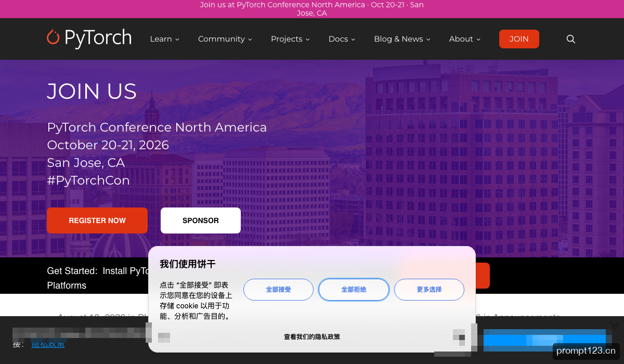Open the 查看我们的隐私政策 privacy policy link
The height and width of the screenshot is (364, 624).
(312, 337)
